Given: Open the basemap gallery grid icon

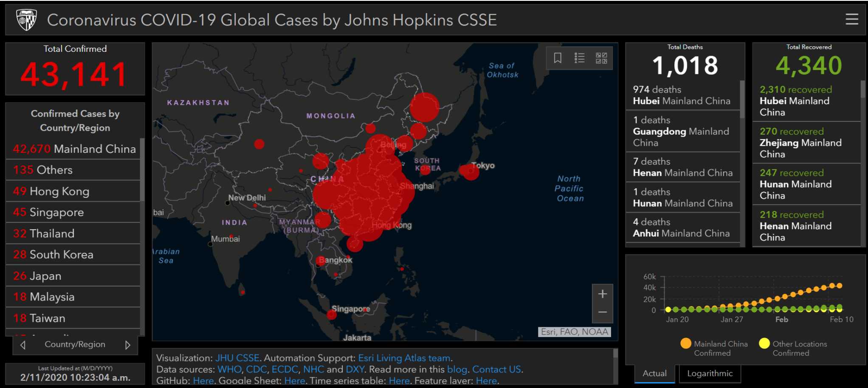Looking at the screenshot, I should click(x=601, y=58).
